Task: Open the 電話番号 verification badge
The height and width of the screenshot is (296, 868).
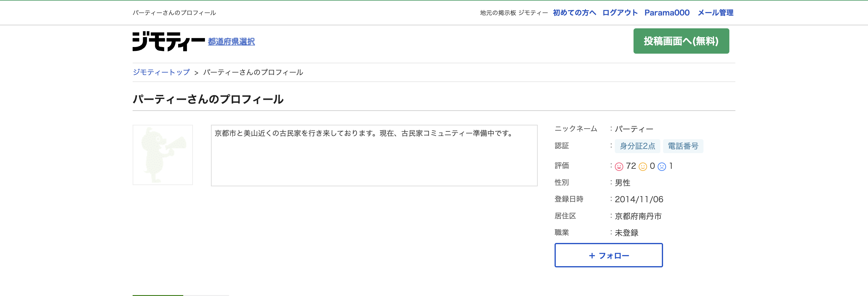Action: 683,146
